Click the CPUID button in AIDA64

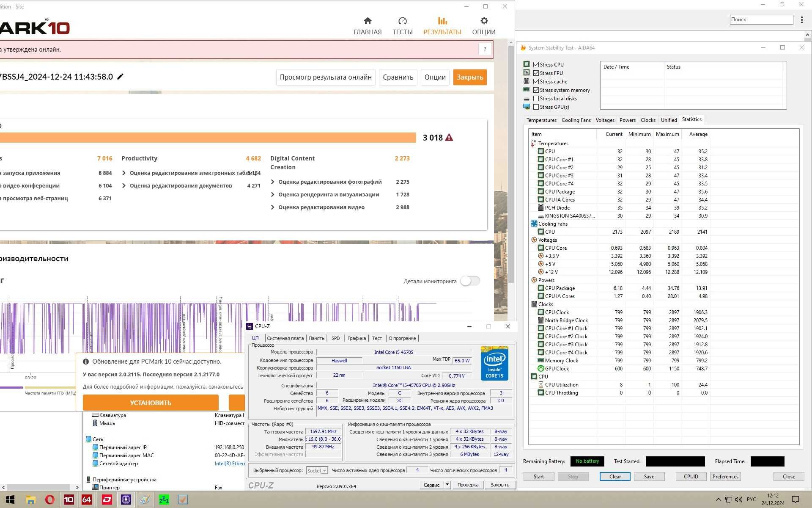point(691,476)
